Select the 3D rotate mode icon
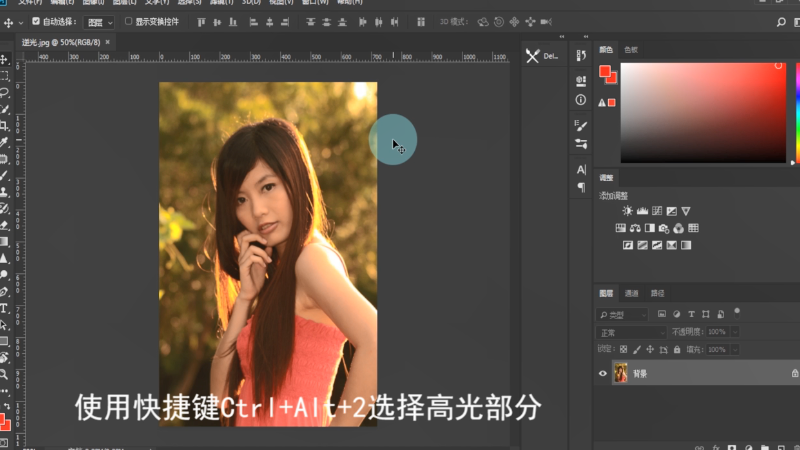 (x=483, y=22)
